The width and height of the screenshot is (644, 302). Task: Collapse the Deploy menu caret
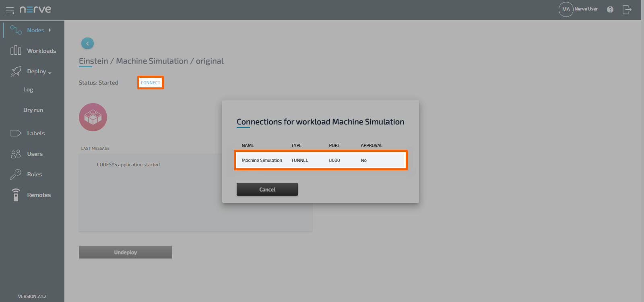pyautogui.click(x=50, y=72)
